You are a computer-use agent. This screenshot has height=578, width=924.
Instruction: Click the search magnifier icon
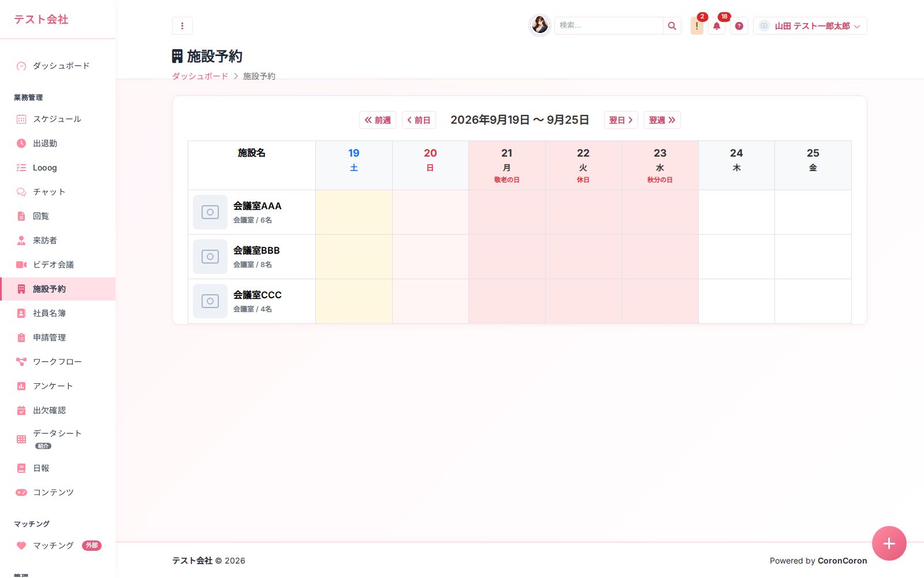pyautogui.click(x=672, y=26)
